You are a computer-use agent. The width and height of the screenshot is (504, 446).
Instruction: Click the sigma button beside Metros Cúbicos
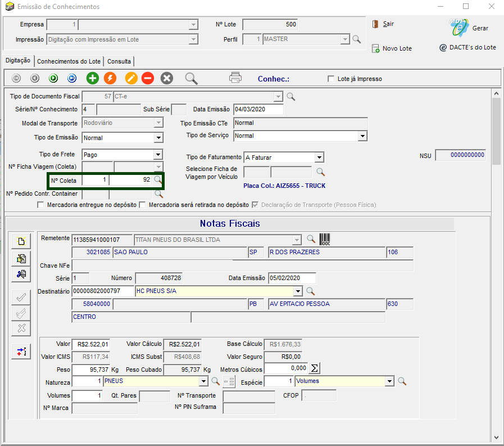(315, 368)
